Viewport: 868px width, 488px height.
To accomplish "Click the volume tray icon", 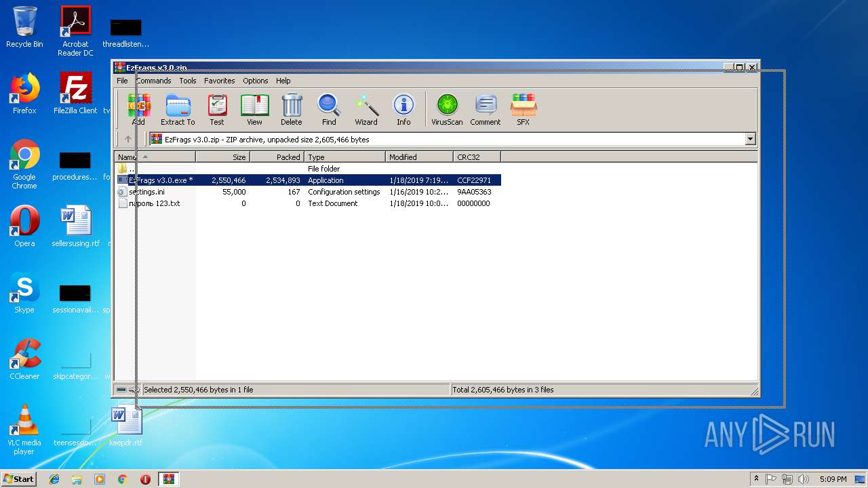I will pos(804,479).
